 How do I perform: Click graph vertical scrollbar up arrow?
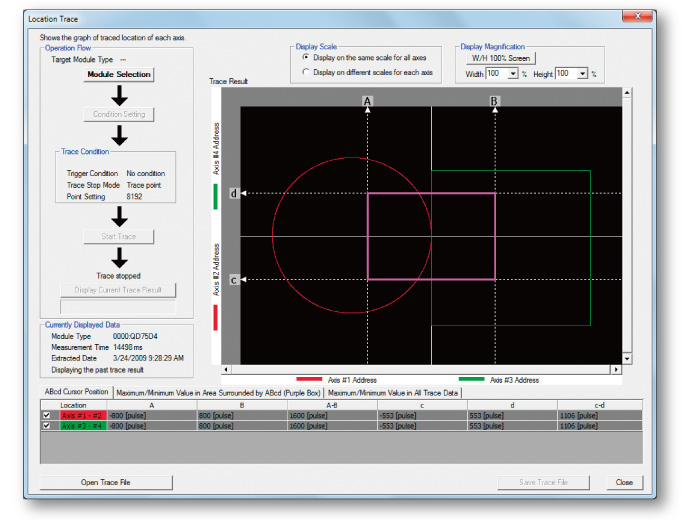coord(627,92)
